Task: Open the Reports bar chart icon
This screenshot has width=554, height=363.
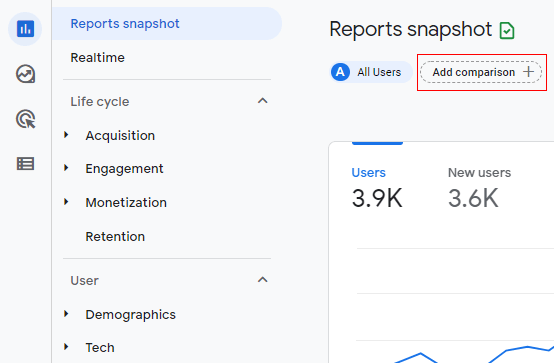Action: (x=25, y=29)
